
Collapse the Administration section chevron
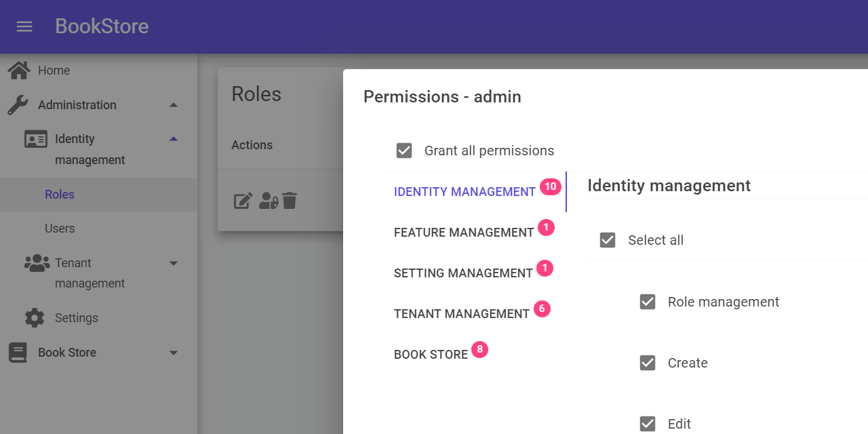pyautogui.click(x=174, y=104)
